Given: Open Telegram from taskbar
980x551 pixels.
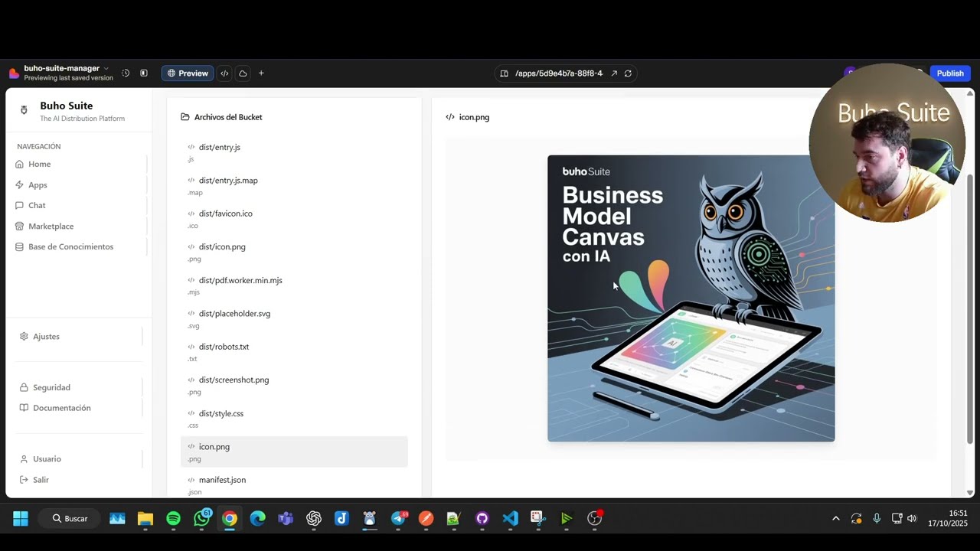Looking at the screenshot, I should (399, 519).
